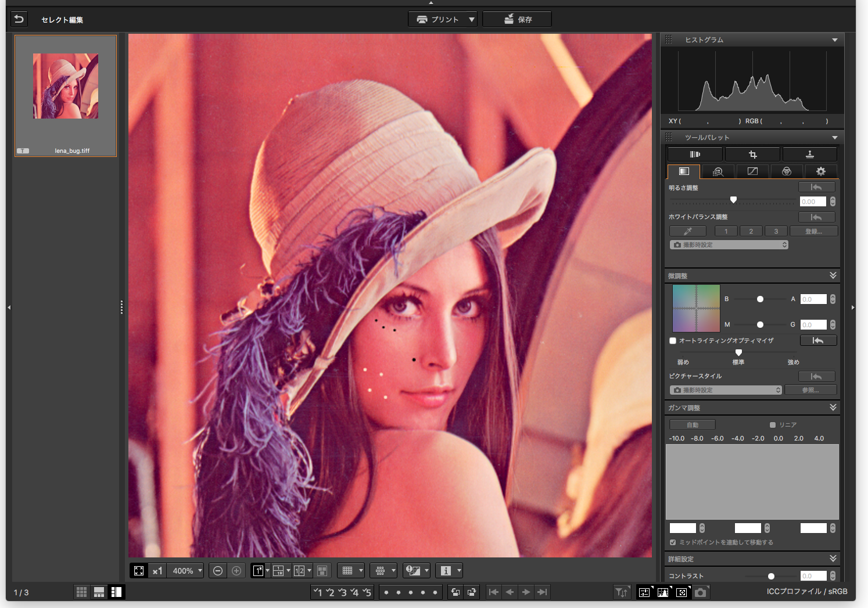The height and width of the screenshot is (608, 868).
Task: Select the white balance eyedropper tool
Action: tap(688, 231)
